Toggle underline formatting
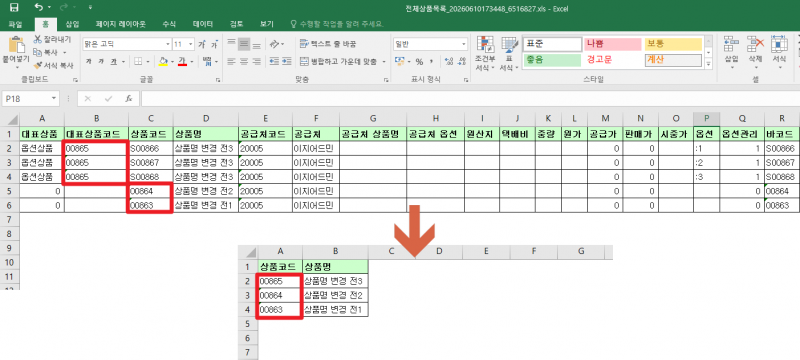The width and height of the screenshot is (800, 360). tap(113, 62)
